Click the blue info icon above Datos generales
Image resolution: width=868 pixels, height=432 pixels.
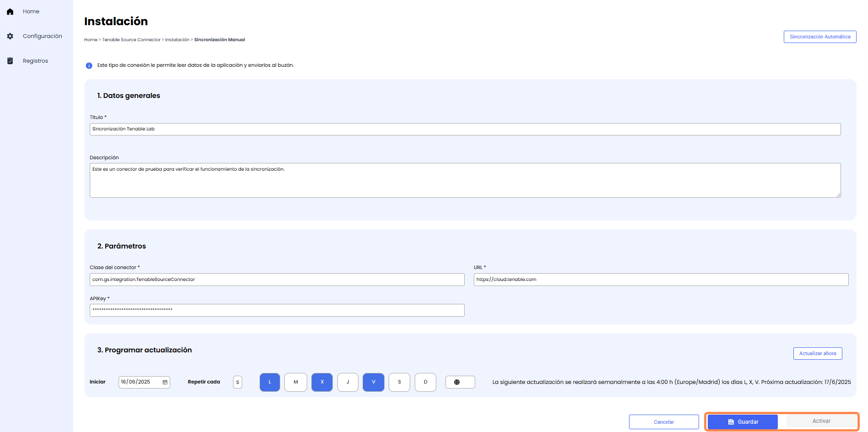tap(89, 65)
